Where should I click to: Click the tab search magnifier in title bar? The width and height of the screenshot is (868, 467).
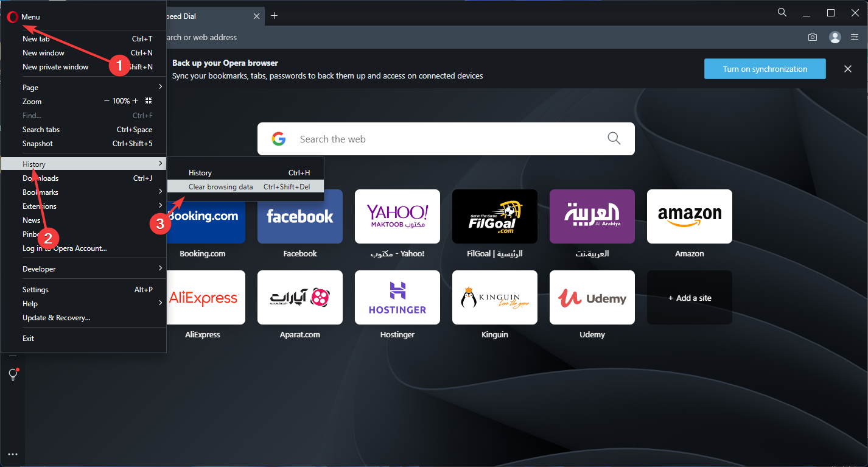[x=783, y=12]
